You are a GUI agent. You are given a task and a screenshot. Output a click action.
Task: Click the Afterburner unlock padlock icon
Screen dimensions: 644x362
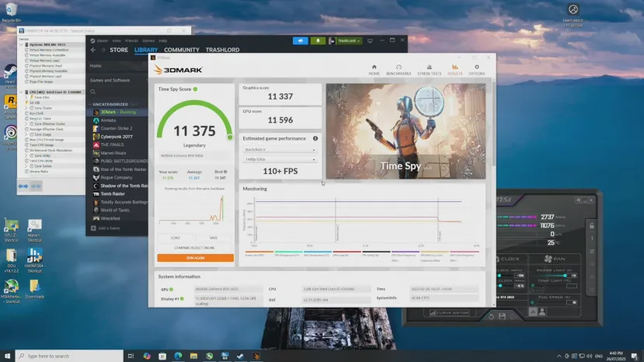click(x=592, y=225)
